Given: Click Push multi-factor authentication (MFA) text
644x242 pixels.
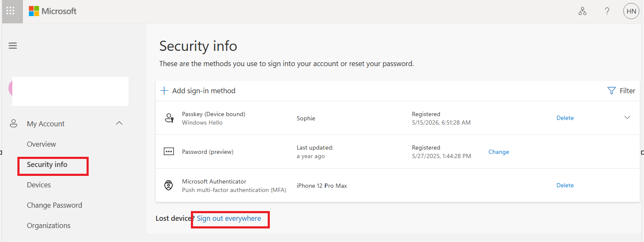Looking at the screenshot, I should pyautogui.click(x=234, y=190).
